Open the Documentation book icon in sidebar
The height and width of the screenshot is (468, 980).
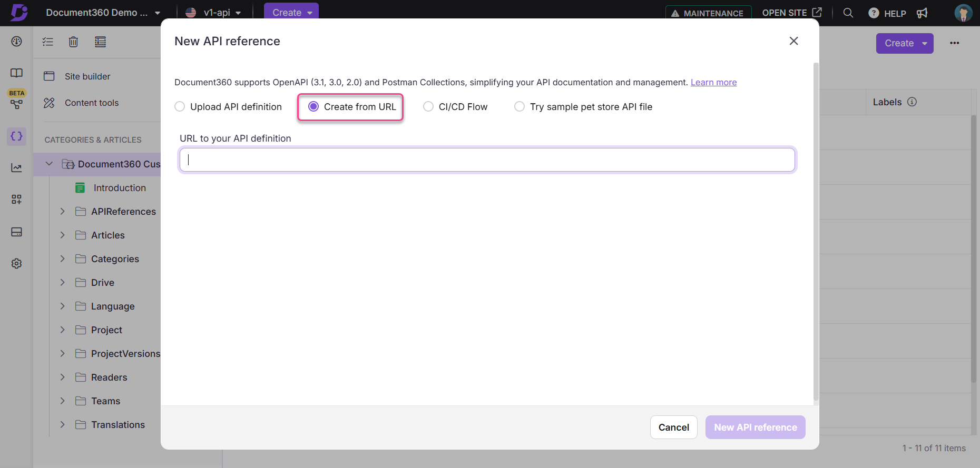tap(17, 73)
